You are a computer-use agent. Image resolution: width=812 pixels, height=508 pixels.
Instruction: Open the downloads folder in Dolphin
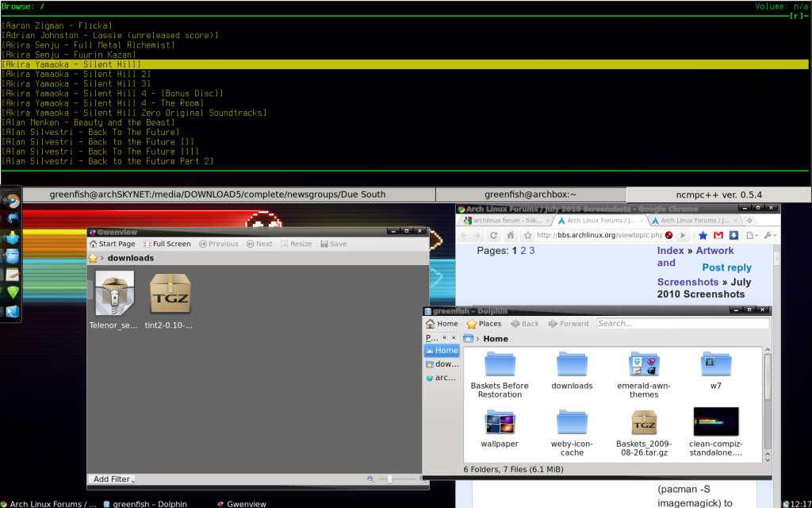(x=572, y=371)
